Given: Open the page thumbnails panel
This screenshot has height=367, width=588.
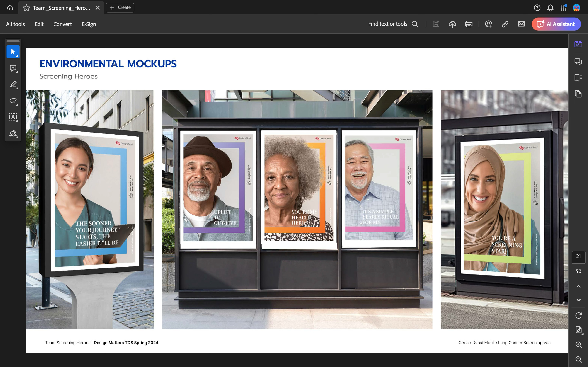Looking at the screenshot, I should coord(578,94).
